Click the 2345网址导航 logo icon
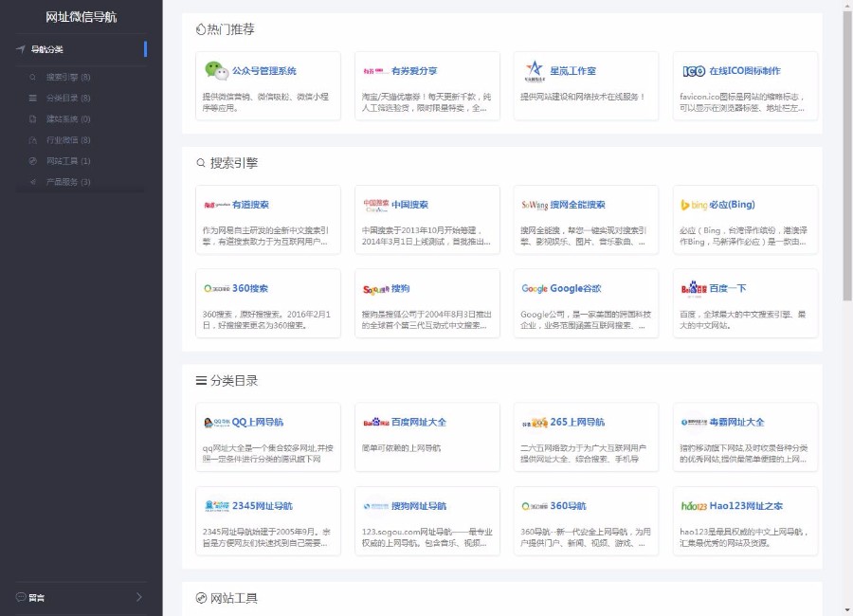Image resolution: width=853 pixels, height=616 pixels. pos(216,505)
